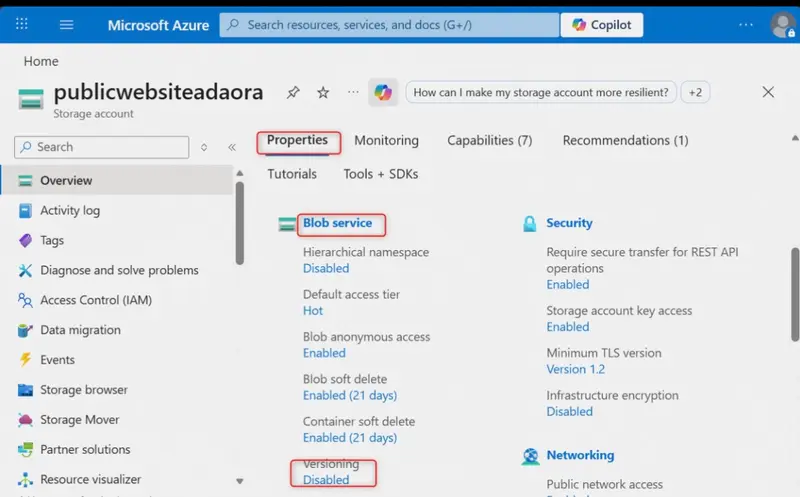The width and height of the screenshot is (800, 497).
Task: Show the +2 more suggestions
Action: coord(695,92)
